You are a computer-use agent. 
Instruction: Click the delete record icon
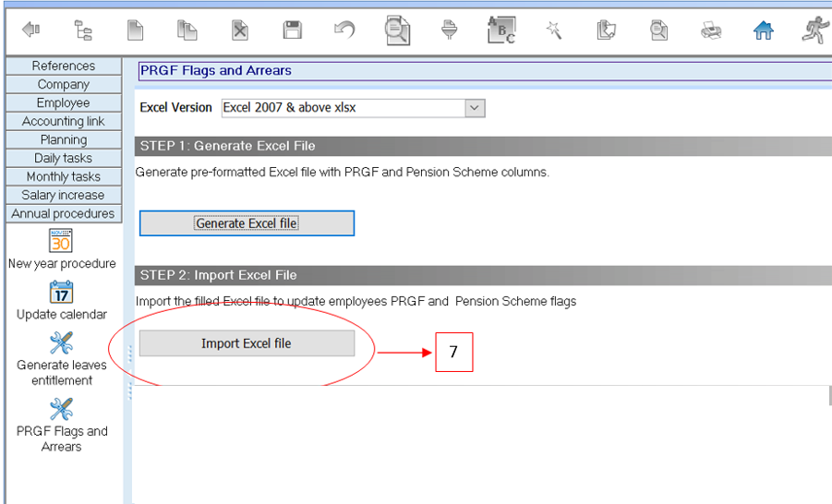(239, 30)
